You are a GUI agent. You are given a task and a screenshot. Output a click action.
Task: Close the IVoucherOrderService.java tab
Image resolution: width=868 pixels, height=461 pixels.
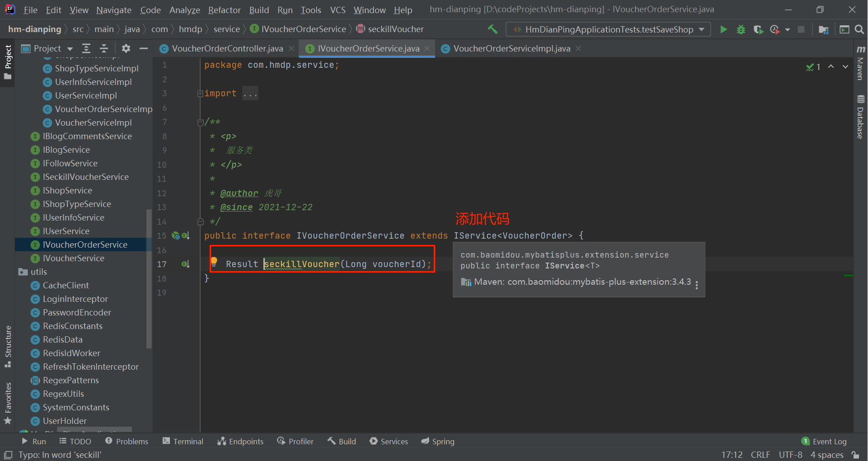pos(427,48)
